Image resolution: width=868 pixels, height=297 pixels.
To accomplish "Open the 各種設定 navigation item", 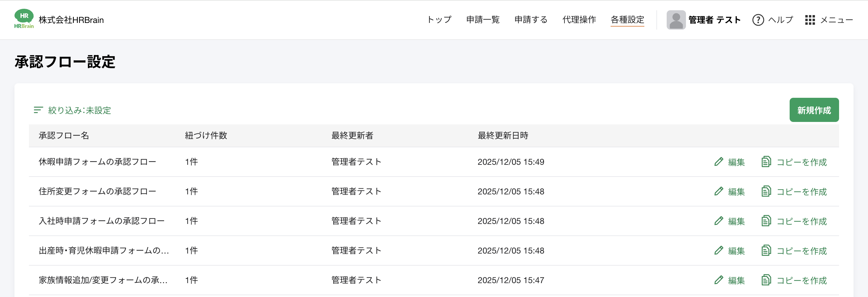I will tap(627, 20).
